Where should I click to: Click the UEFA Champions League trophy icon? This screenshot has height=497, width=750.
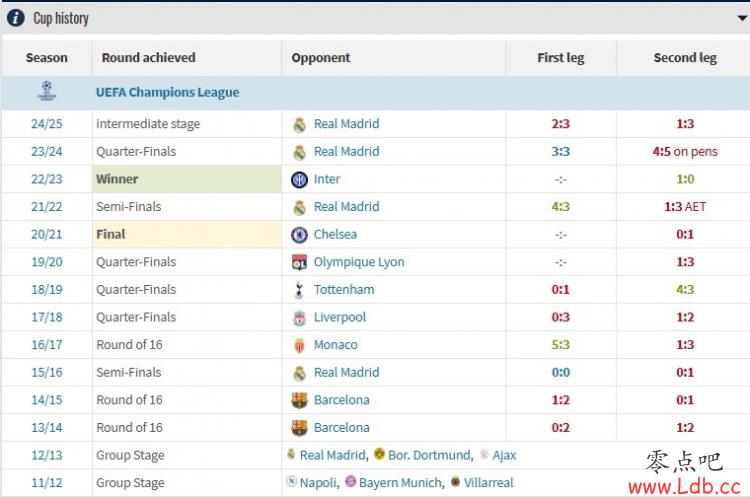(46, 91)
